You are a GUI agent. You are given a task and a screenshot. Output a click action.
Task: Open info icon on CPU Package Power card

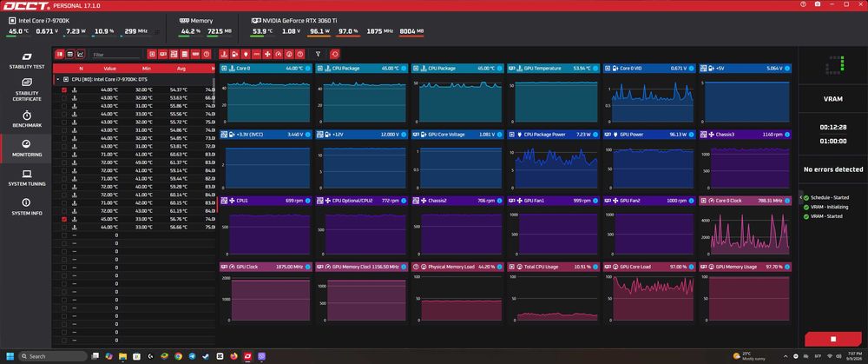595,135
